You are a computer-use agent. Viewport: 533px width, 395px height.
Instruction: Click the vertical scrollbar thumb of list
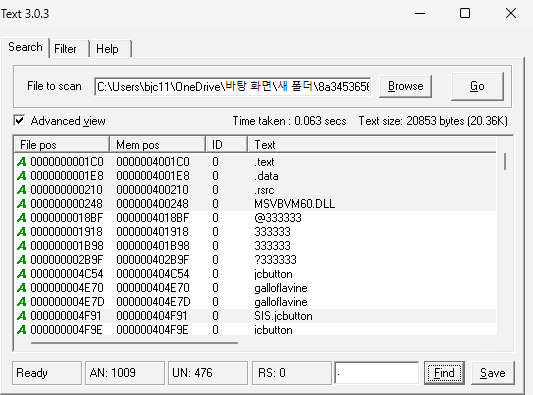[x=505, y=161]
